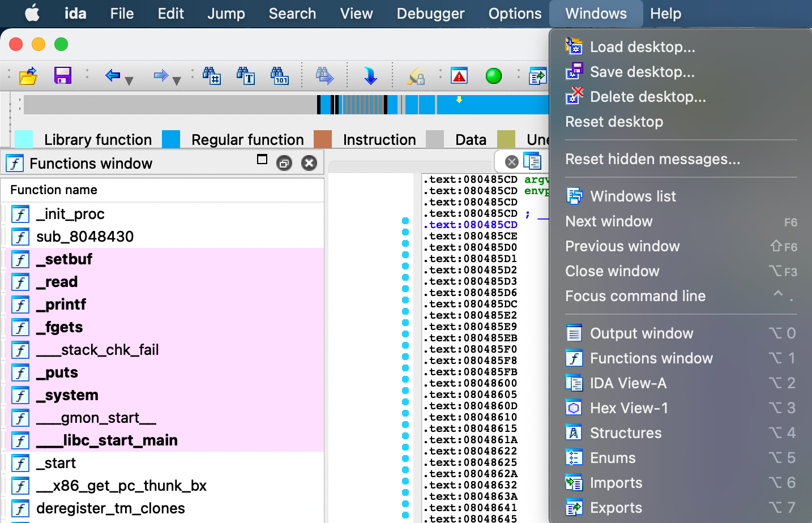Select the _init_proc function

coord(163,214)
